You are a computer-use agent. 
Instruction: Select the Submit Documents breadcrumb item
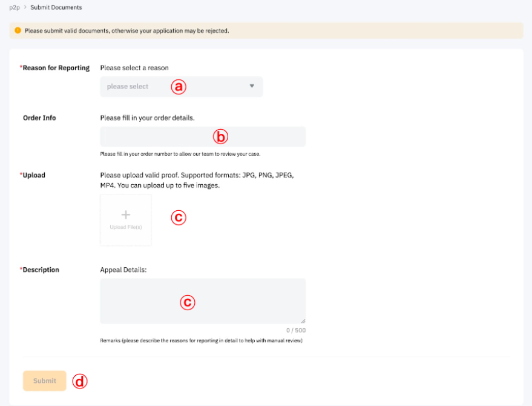pos(56,7)
